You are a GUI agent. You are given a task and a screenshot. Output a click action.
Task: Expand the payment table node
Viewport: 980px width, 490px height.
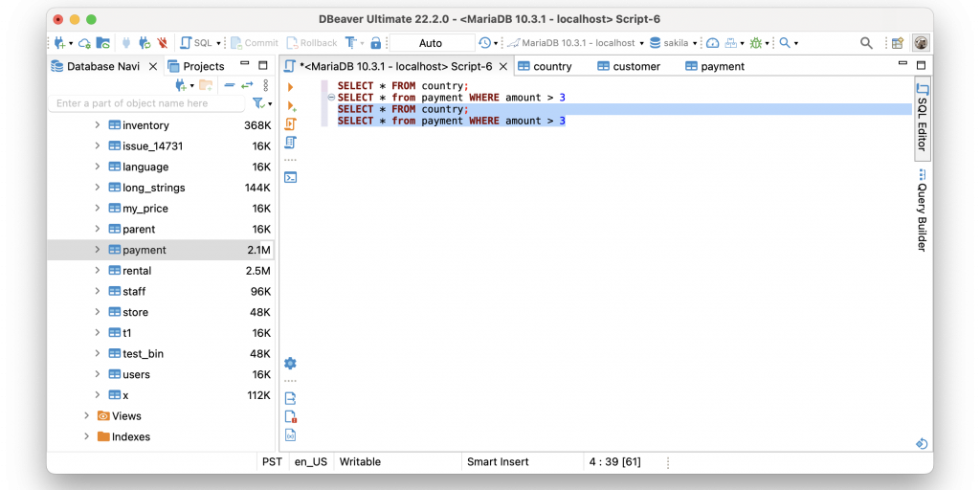(x=97, y=250)
